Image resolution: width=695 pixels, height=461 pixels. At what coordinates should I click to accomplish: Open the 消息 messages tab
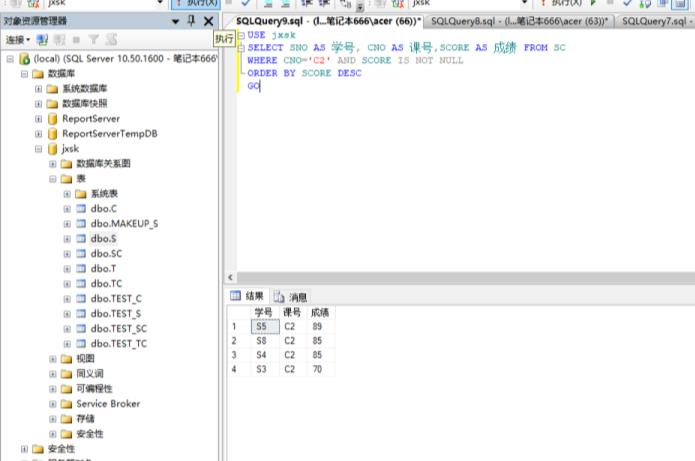291,297
